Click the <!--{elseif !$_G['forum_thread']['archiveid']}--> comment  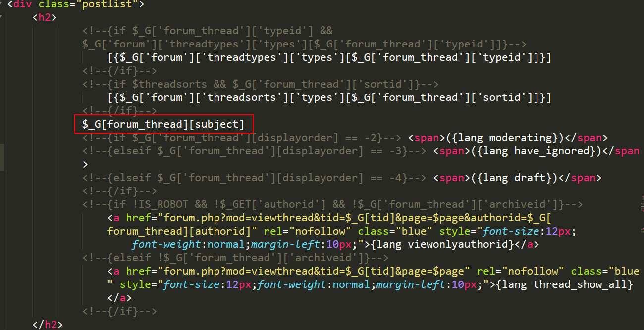(235, 258)
